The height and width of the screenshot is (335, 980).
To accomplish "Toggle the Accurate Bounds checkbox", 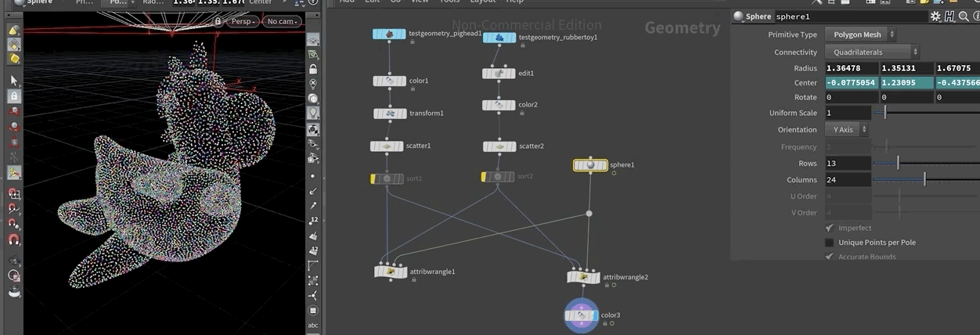I will coord(830,257).
